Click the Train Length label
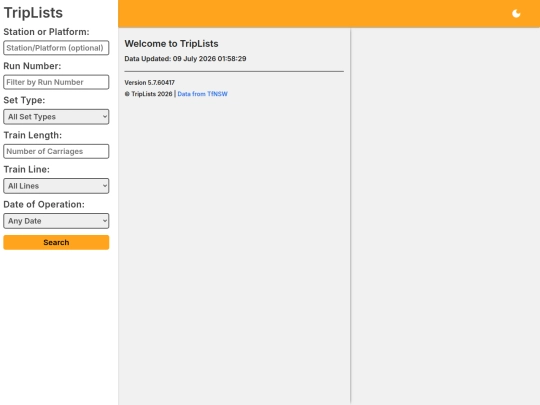Viewport: 540px width, 405px height. pyautogui.click(x=33, y=135)
